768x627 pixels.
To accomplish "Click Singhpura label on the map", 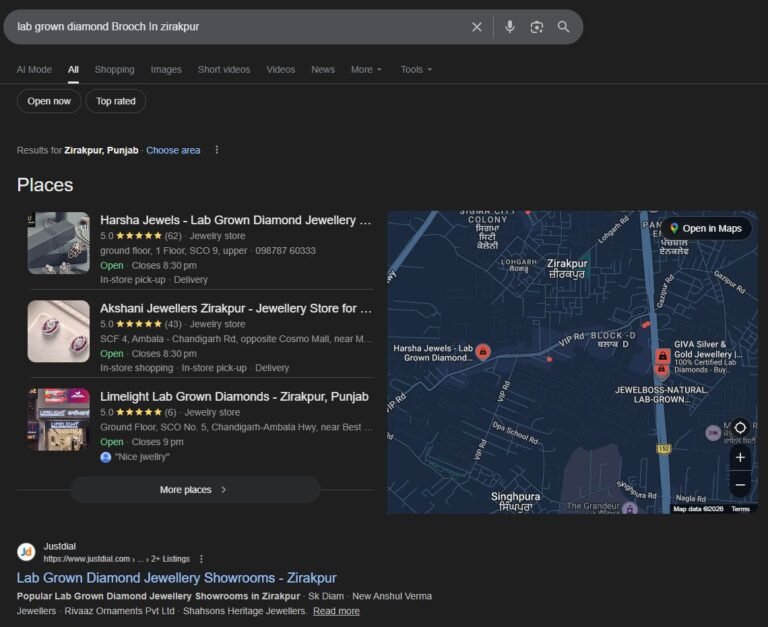I will [515, 502].
